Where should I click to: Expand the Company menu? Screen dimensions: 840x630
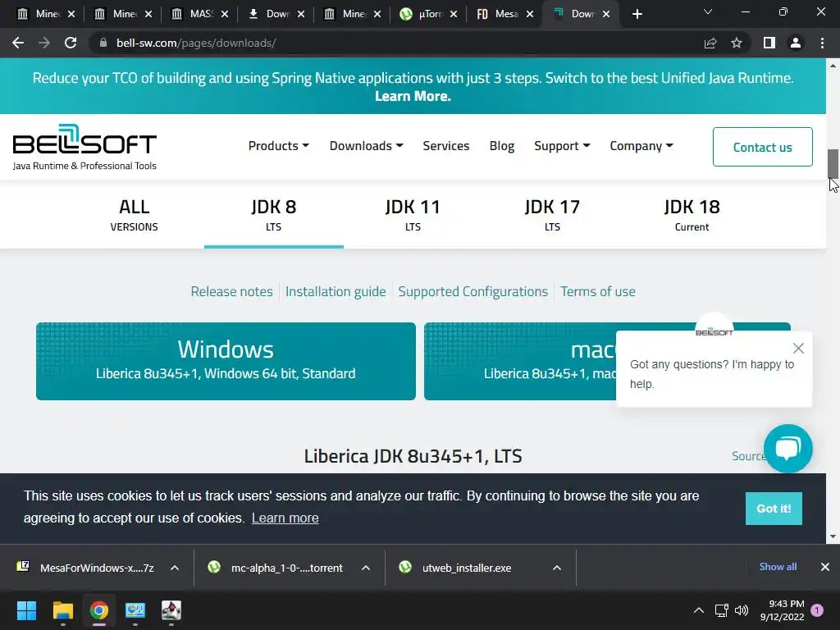(641, 146)
